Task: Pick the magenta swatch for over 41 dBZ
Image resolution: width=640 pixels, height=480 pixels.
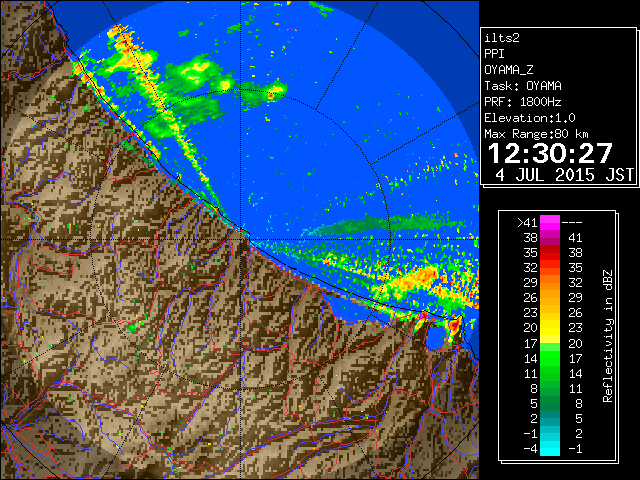Action: (x=550, y=223)
